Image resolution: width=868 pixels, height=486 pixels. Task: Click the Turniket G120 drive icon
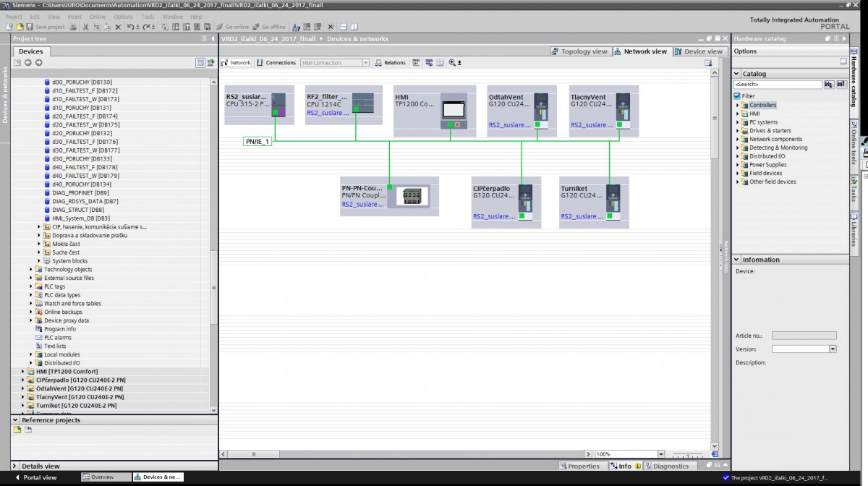click(x=613, y=203)
